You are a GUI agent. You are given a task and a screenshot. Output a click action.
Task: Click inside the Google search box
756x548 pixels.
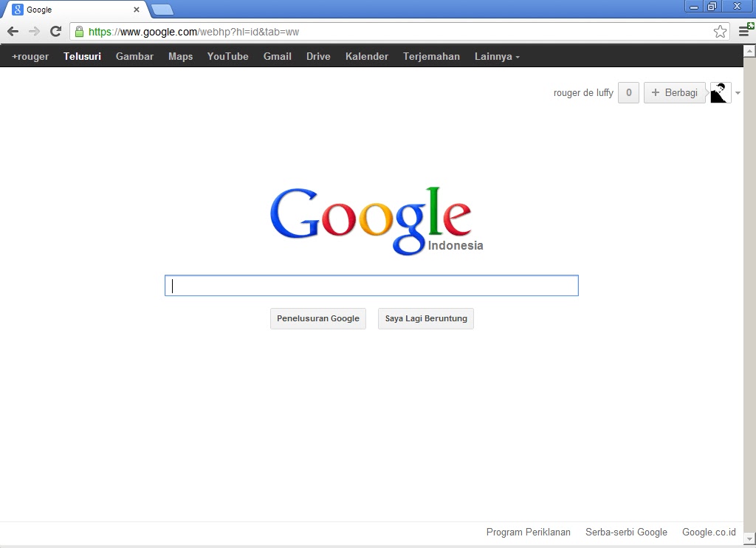tap(371, 285)
